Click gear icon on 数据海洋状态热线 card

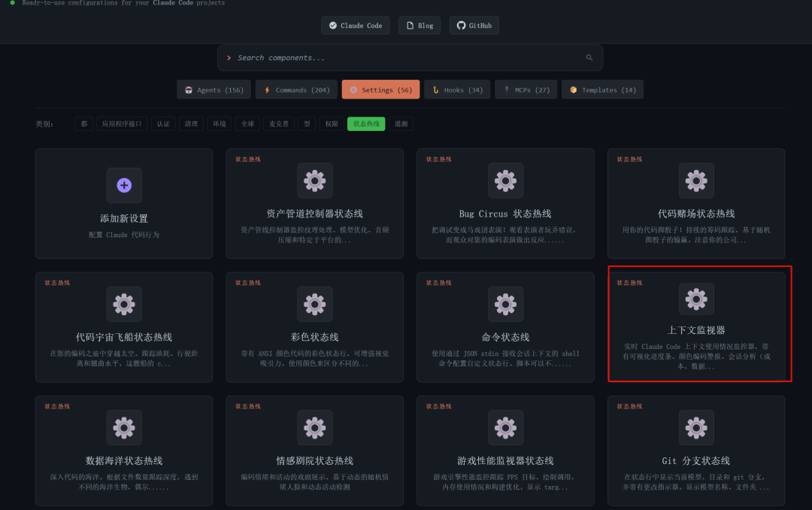coord(124,427)
